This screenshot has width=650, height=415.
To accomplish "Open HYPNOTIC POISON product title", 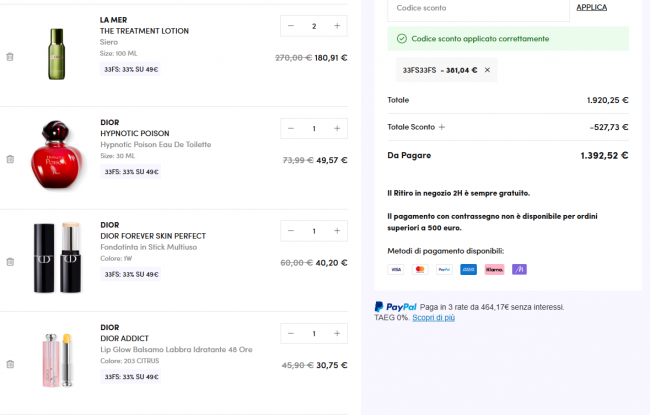I will tap(135, 133).
